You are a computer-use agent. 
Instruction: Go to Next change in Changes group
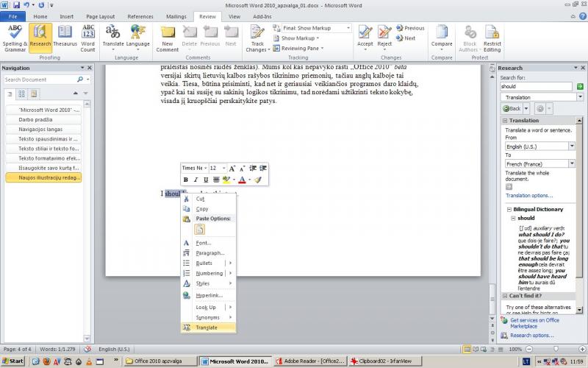(x=406, y=38)
